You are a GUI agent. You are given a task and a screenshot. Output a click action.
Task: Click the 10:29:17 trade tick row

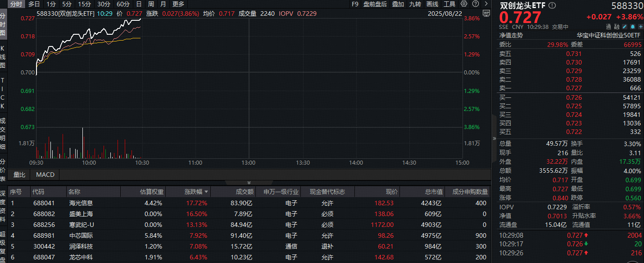coord(570,244)
